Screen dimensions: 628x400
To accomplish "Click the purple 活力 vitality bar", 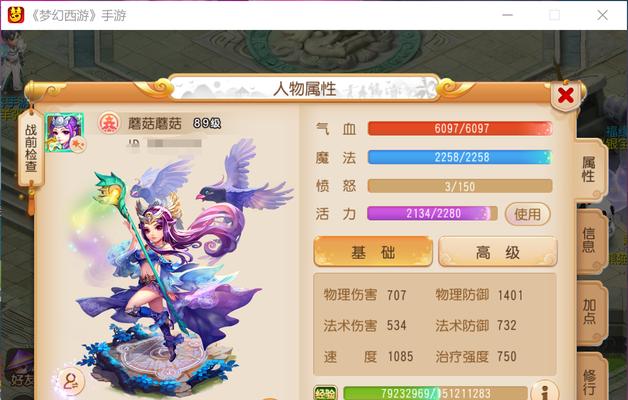I will coord(433,213).
